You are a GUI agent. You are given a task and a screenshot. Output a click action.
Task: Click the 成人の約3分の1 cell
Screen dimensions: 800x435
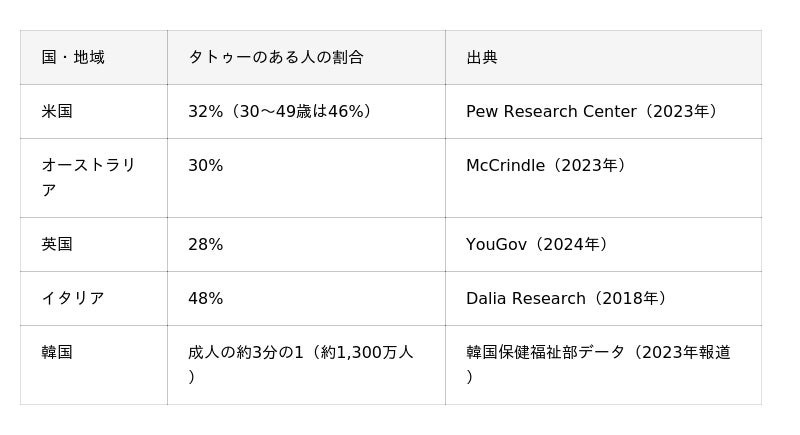[306, 365]
